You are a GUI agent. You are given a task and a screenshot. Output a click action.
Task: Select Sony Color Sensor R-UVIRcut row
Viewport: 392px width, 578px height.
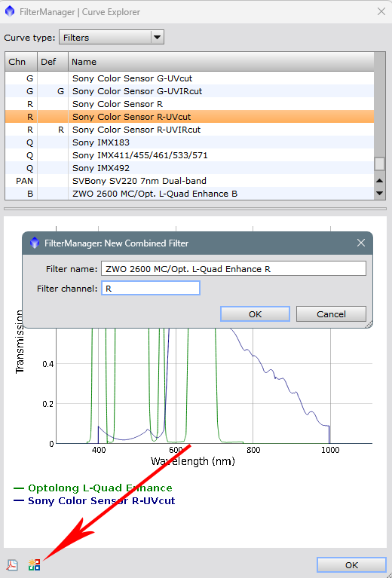189,130
